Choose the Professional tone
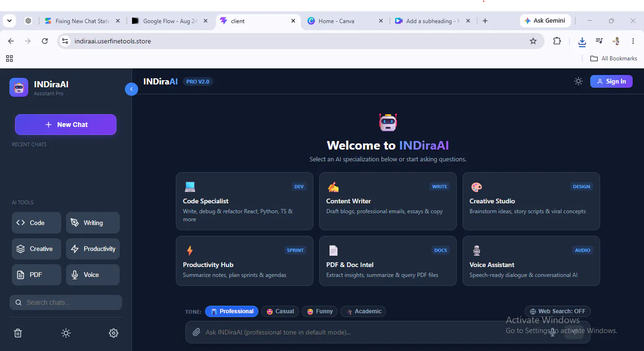The height and width of the screenshot is (351, 644). [231, 311]
